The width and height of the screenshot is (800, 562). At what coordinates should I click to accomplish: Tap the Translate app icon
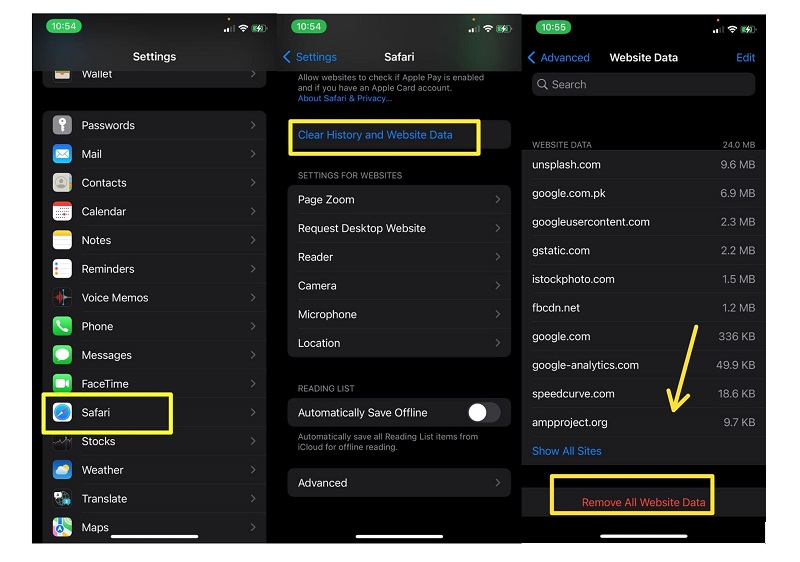[x=62, y=498]
